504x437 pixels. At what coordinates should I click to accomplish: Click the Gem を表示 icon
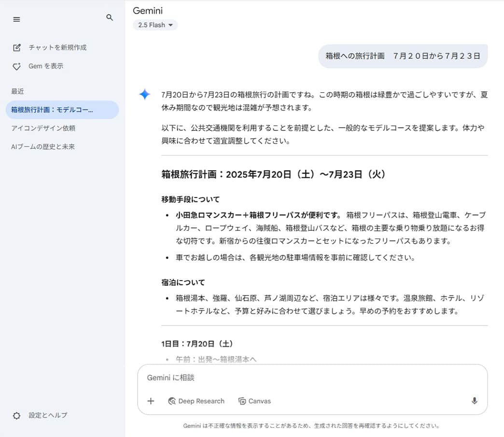point(16,66)
